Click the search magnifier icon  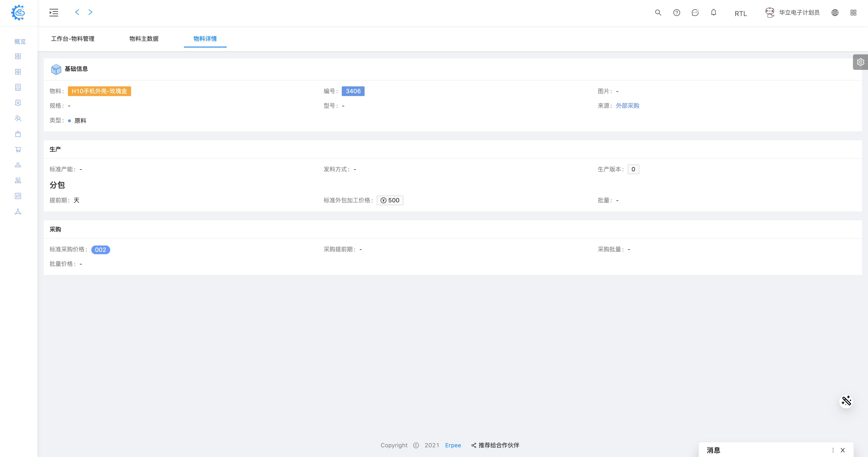pos(658,12)
